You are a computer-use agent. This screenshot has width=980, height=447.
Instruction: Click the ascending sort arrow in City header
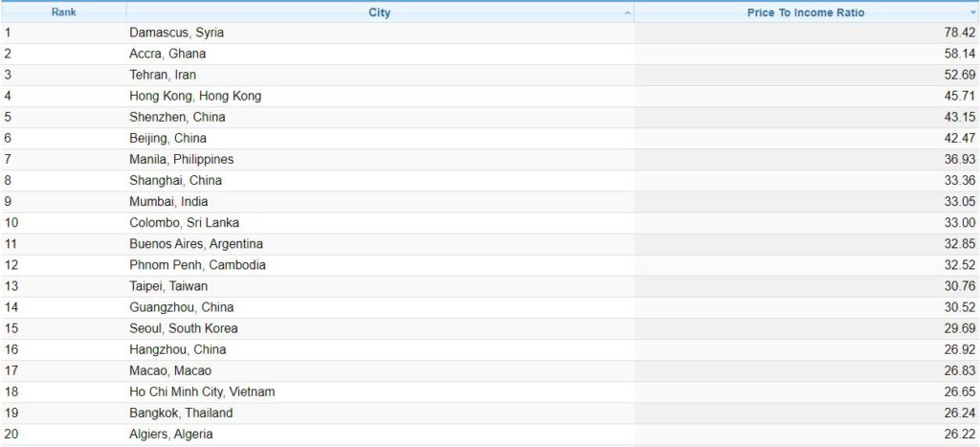[x=628, y=13]
